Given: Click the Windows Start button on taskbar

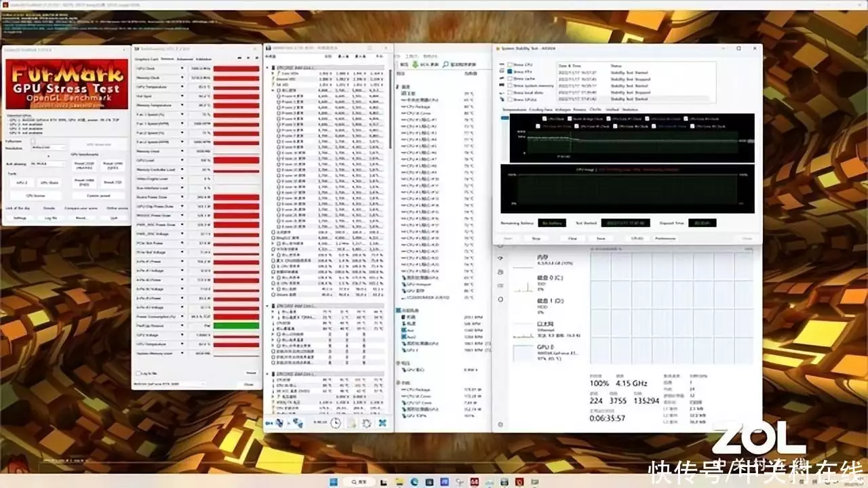Looking at the screenshot, I should point(334,481).
